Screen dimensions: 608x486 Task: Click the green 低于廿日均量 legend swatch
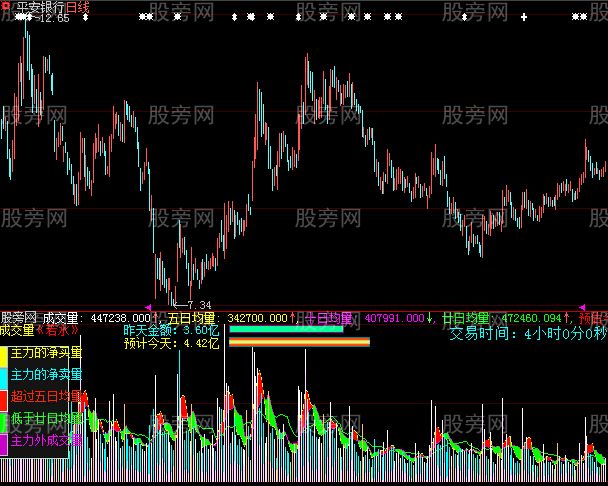coord(5,418)
